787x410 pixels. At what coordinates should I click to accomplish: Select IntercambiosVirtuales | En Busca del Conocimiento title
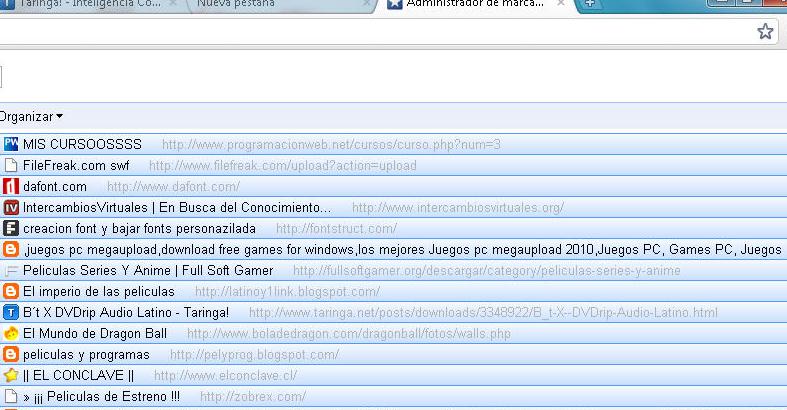[x=177, y=208]
